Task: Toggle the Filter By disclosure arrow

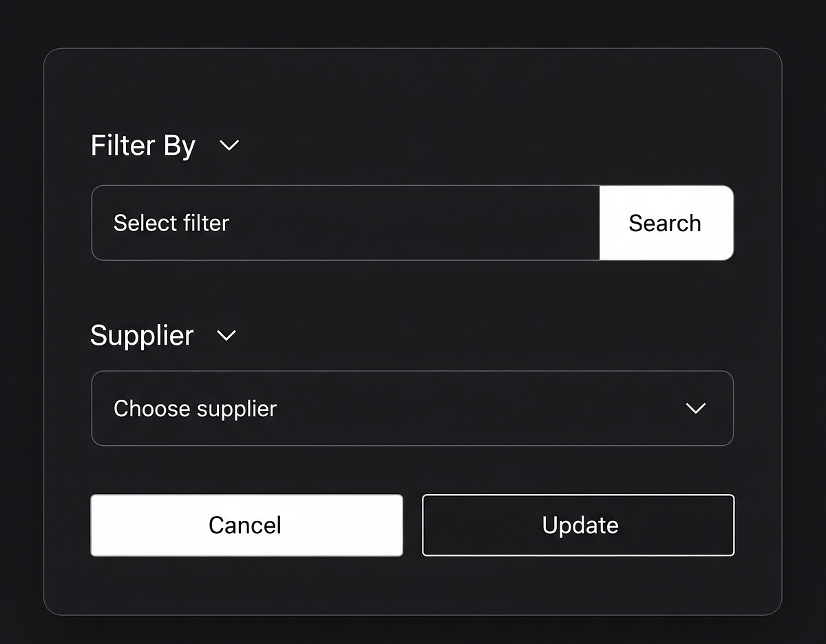Action: click(229, 146)
